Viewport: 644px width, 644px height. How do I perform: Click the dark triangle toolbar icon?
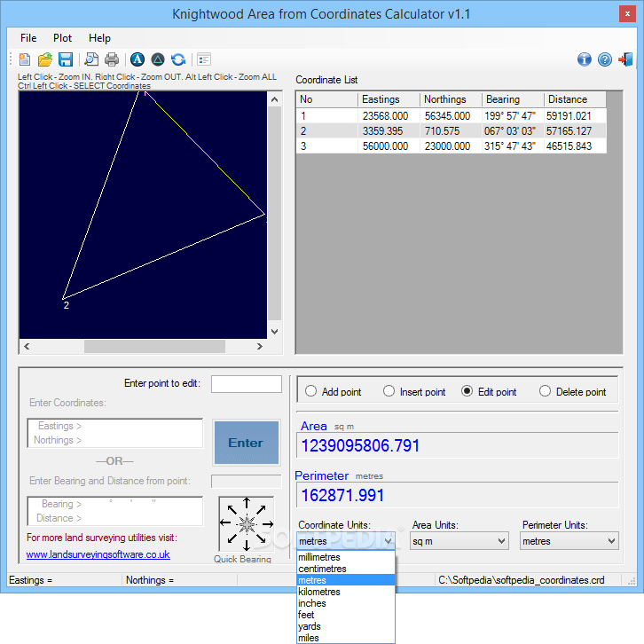[158, 59]
